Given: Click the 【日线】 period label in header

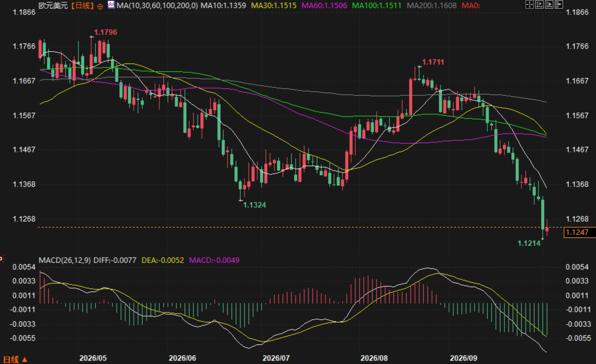Looking at the screenshot, I should (82, 6).
